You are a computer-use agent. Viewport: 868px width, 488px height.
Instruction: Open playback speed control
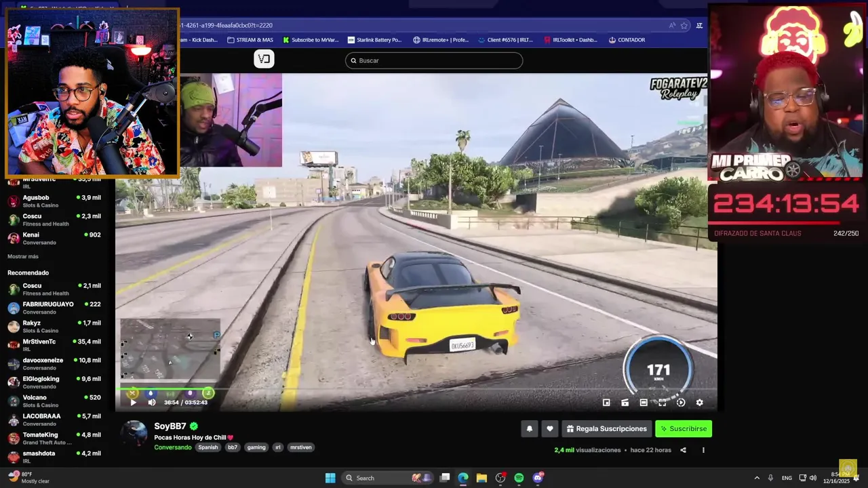click(x=681, y=403)
